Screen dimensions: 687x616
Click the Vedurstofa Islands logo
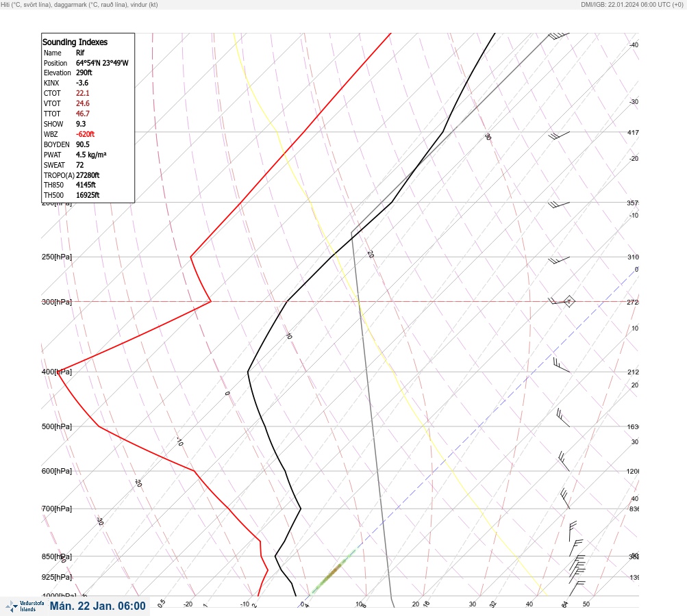[25, 606]
